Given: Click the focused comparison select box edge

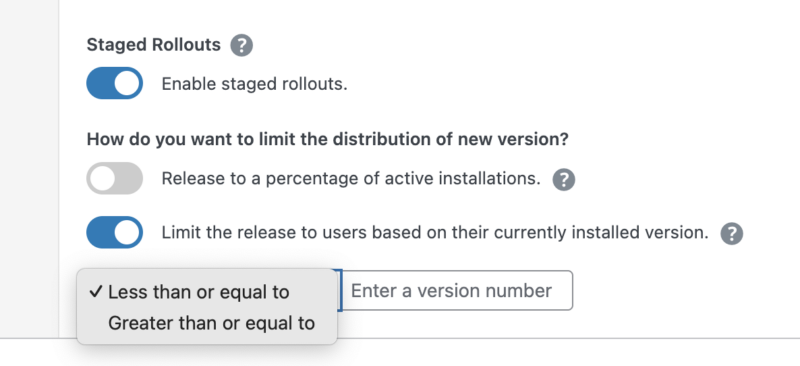Looking at the screenshot, I should (x=339, y=290).
